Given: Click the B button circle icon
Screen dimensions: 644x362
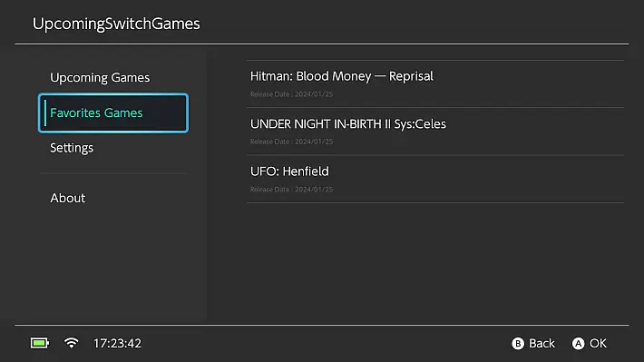Looking at the screenshot, I should pyautogui.click(x=518, y=344).
